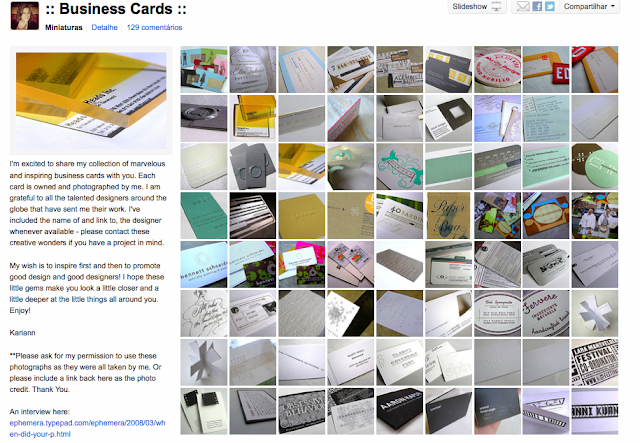Open the ephemera.typepad.com interview link
Image resolution: width=640 pixels, height=443 pixels.
pos(87,428)
